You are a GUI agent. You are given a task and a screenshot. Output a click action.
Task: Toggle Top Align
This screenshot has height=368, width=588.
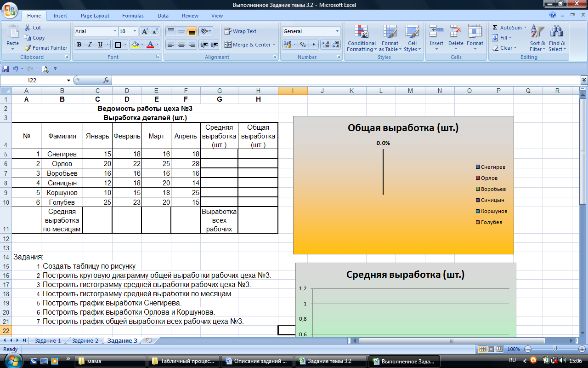(x=171, y=31)
